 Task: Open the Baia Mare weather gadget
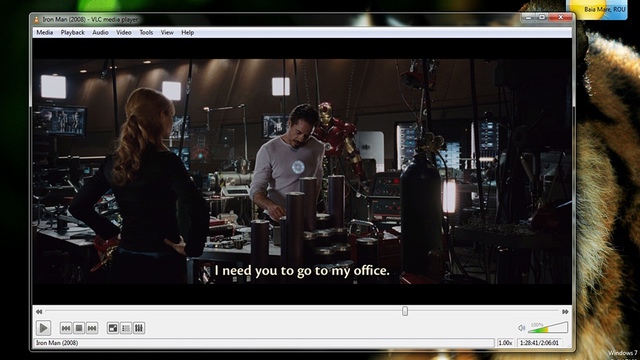(596, 9)
